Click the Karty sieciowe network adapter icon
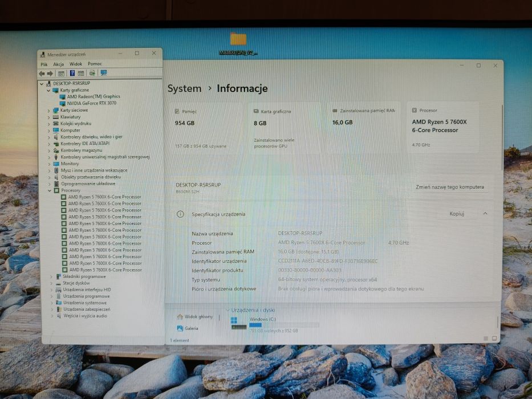Screen dimensions: 532x399 56,110
